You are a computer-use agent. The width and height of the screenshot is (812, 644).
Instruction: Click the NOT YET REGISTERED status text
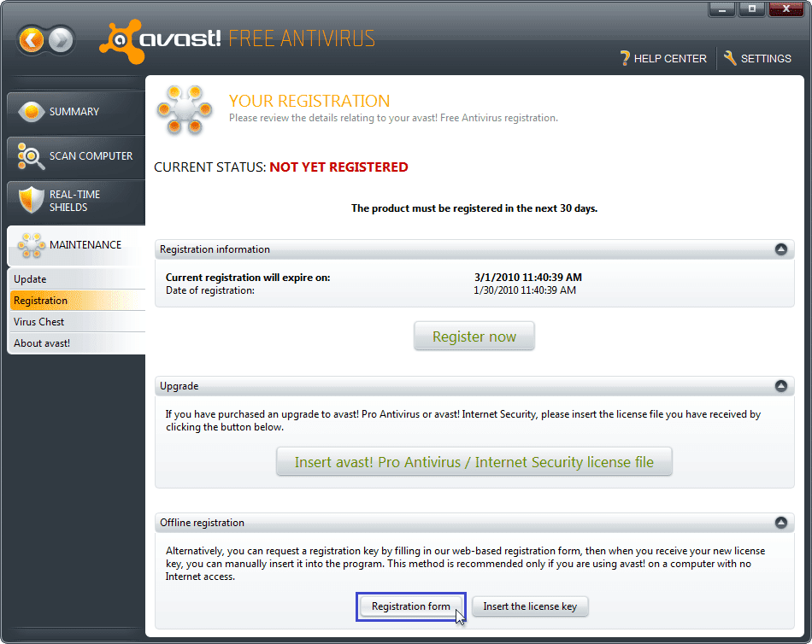click(x=338, y=167)
